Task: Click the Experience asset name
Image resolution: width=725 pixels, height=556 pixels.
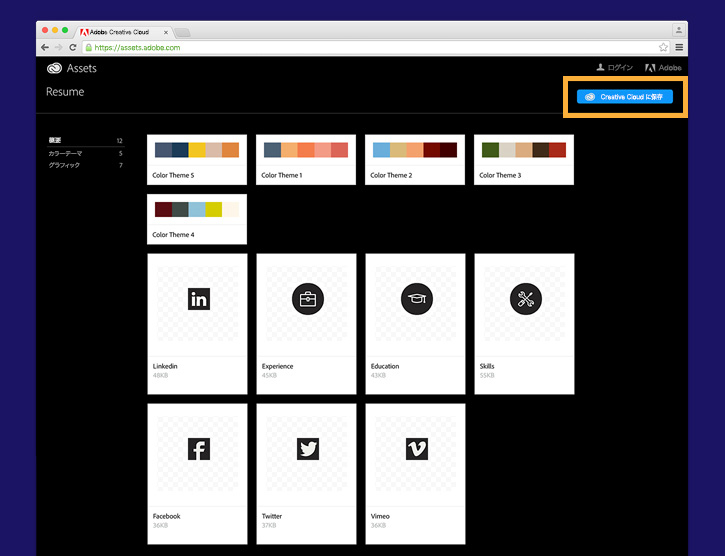Action: [277, 366]
